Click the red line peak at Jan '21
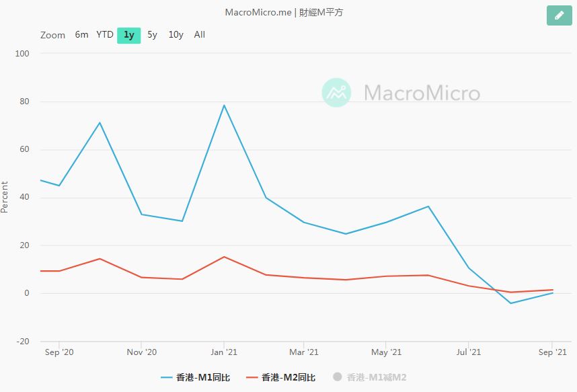The width and height of the screenshot is (577, 392). click(x=223, y=257)
